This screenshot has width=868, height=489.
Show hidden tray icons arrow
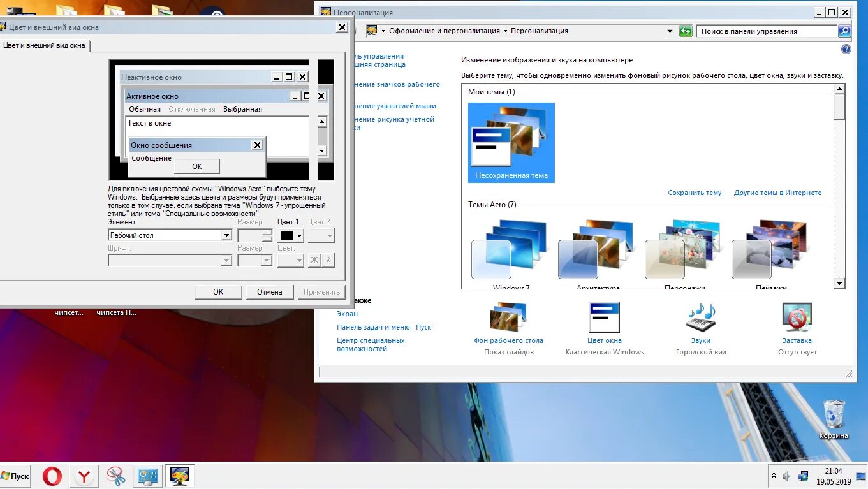pos(774,476)
